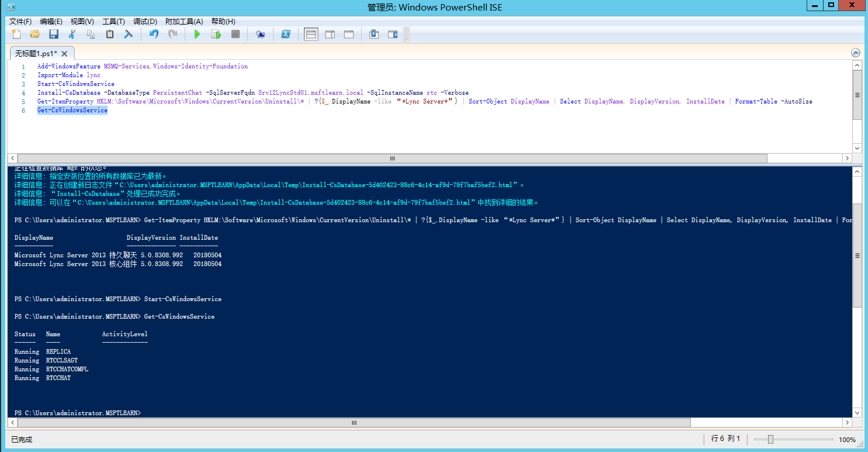
Task: Show Commands add-on sidebar icon
Action: coord(393,34)
